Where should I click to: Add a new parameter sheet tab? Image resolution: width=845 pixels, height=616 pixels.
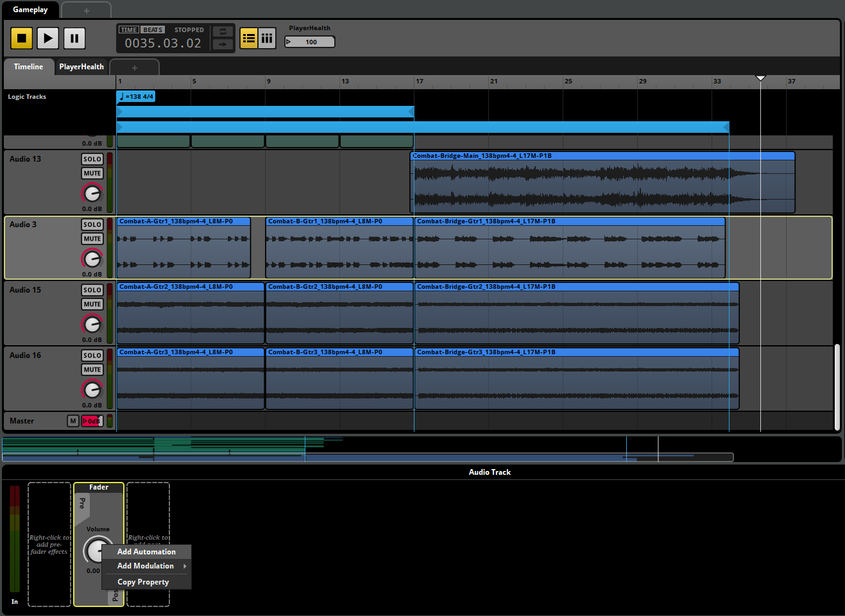[x=135, y=67]
